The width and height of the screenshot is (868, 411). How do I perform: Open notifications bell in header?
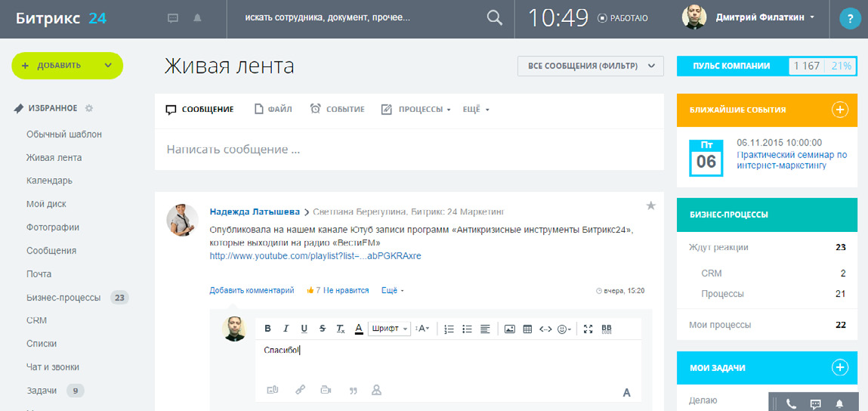pos(198,18)
